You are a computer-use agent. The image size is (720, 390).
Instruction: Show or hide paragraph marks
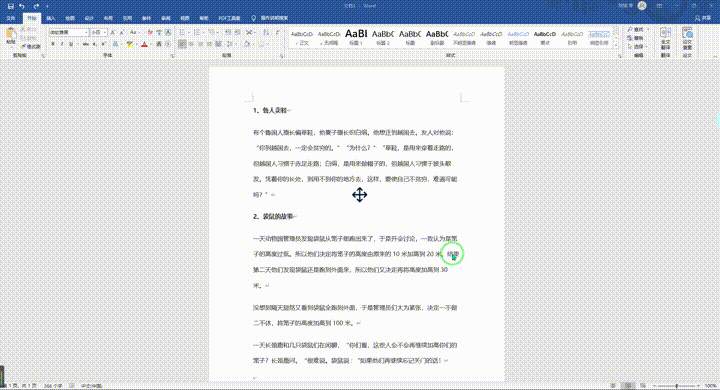point(278,33)
